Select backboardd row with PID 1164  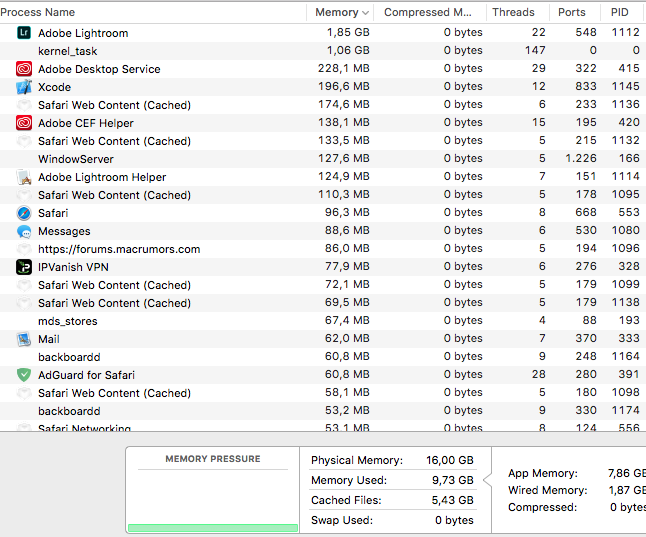323,357
